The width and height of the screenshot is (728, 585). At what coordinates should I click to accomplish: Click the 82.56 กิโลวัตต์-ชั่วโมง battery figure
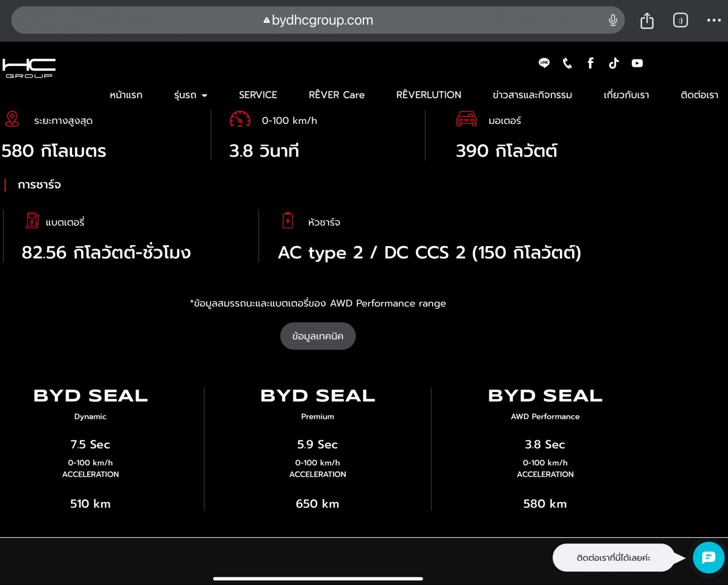tap(106, 252)
